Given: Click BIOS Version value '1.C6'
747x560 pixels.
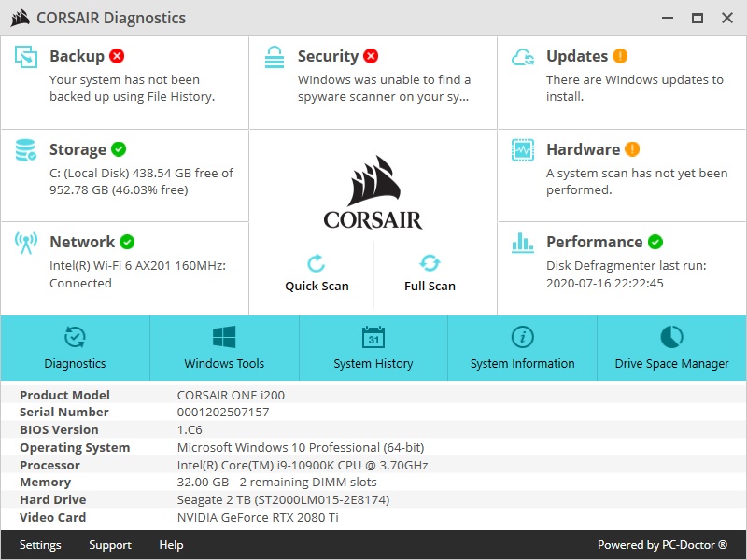Looking at the screenshot, I should click(x=190, y=430).
